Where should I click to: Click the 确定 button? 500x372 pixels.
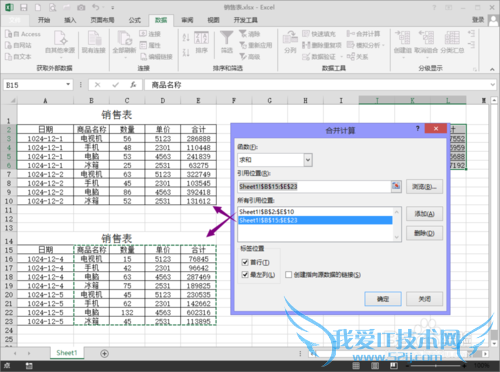383,299
